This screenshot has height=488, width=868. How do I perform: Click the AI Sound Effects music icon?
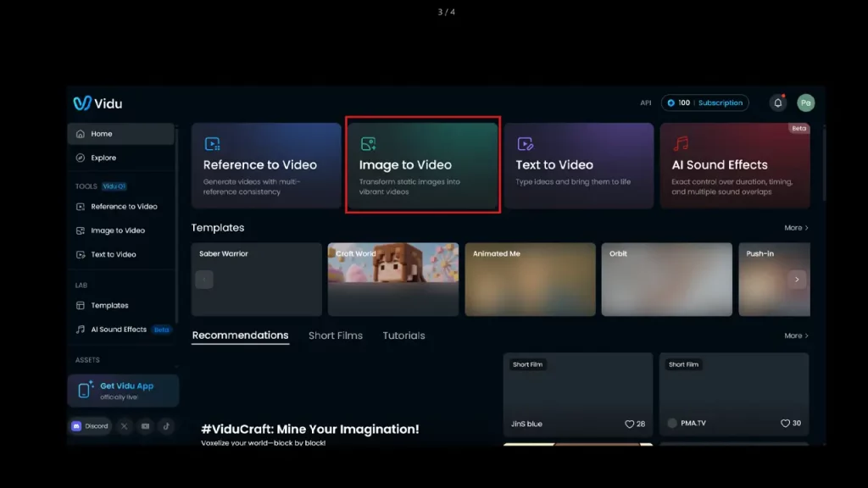click(x=681, y=144)
